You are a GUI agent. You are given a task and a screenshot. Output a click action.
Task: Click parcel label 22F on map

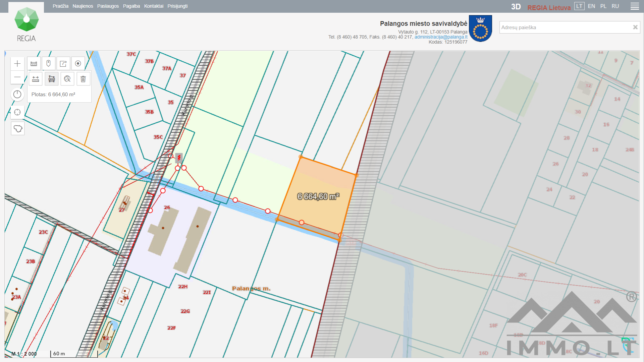pyautogui.click(x=171, y=328)
